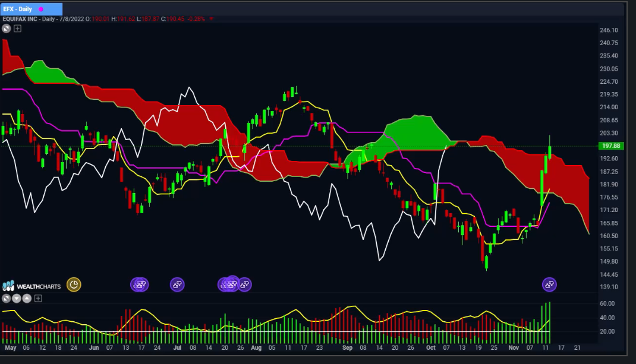
Task: Click the yellow pie-chart event icon
Action: (74, 284)
